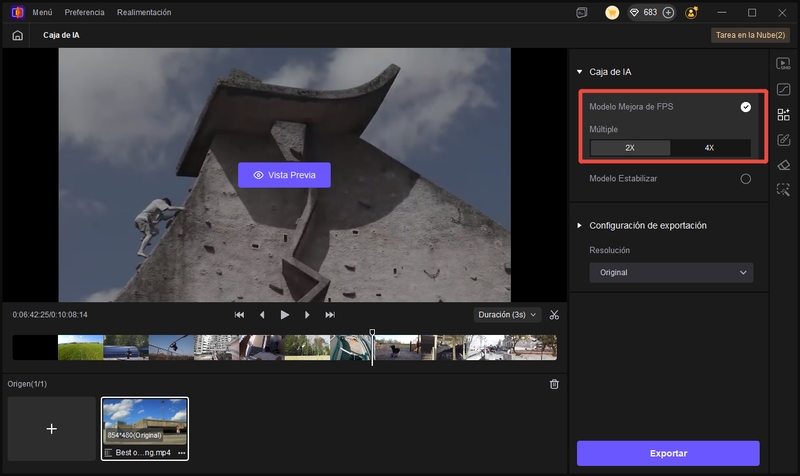Click the 854*480(Original) label on thumbnail
Viewport: 800px width, 476px height.
tap(134, 435)
